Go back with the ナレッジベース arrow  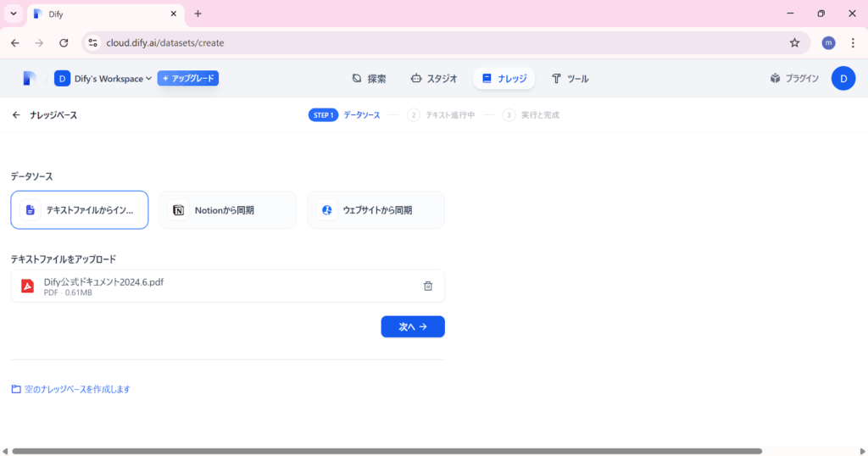(x=16, y=115)
